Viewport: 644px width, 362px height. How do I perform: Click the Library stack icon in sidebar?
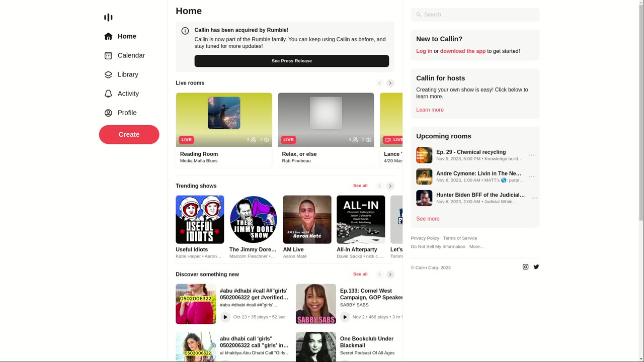point(108,74)
